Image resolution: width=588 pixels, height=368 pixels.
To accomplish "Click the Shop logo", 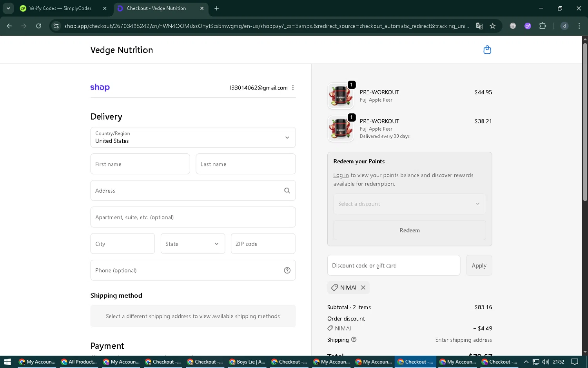I will (100, 87).
